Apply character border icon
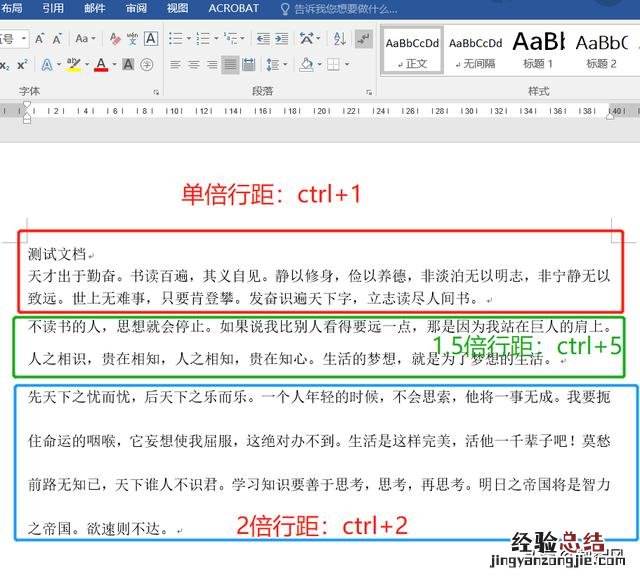The height and width of the screenshot is (579, 640). tap(151, 39)
